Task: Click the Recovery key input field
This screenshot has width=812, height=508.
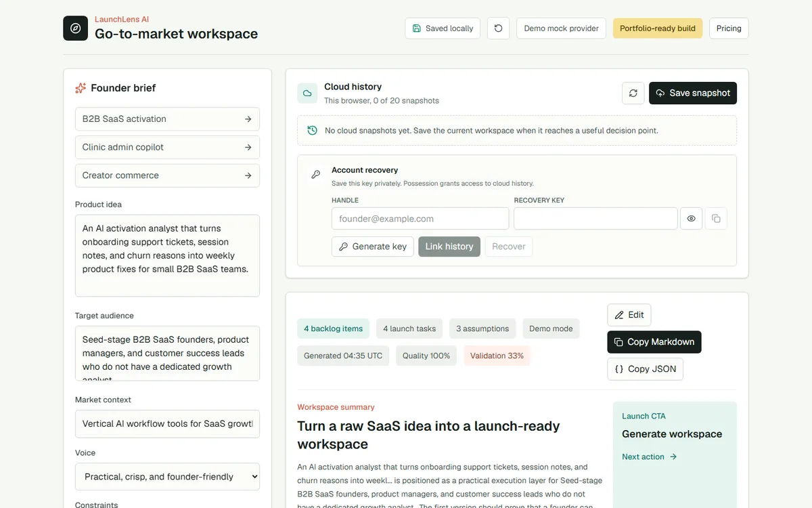Action: pos(595,219)
